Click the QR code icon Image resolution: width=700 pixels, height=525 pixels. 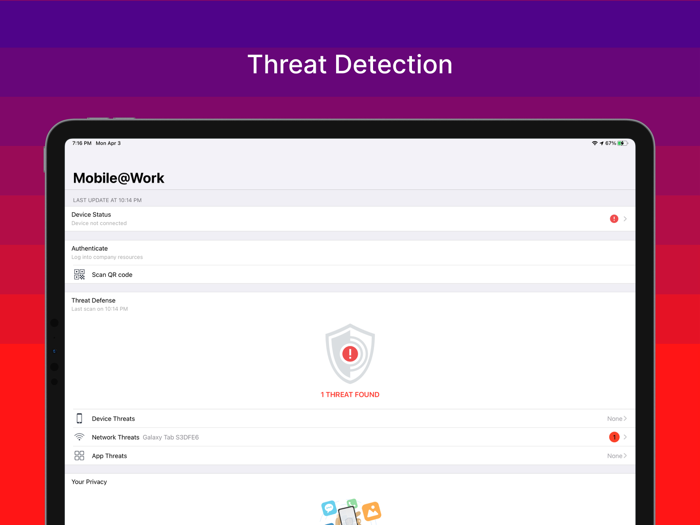pyautogui.click(x=79, y=275)
